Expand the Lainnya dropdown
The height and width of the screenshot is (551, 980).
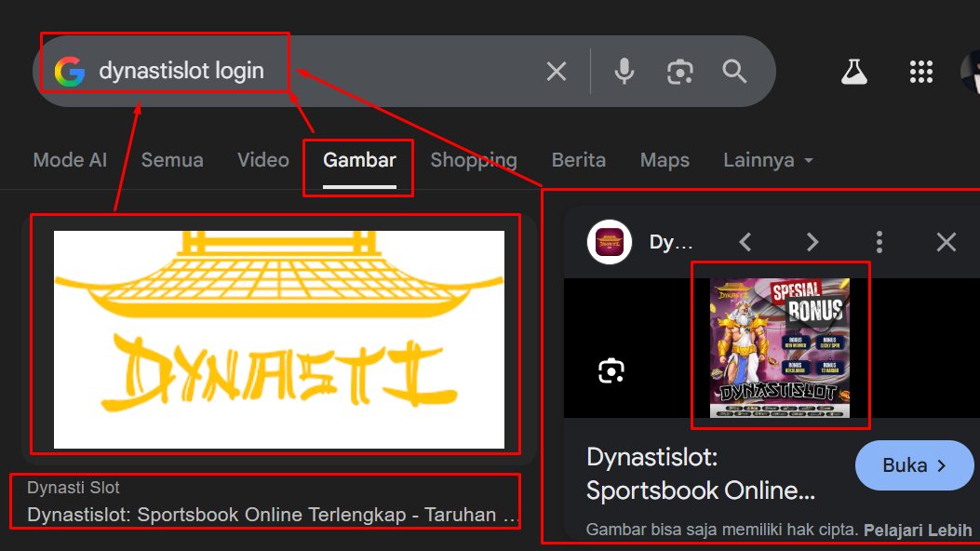(768, 160)
